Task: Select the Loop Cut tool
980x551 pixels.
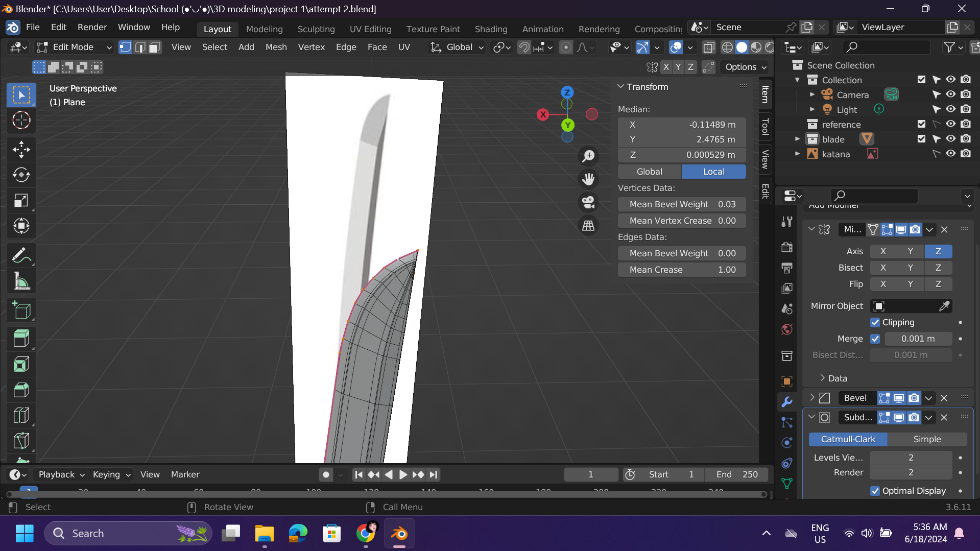Action: pos(21,415)
